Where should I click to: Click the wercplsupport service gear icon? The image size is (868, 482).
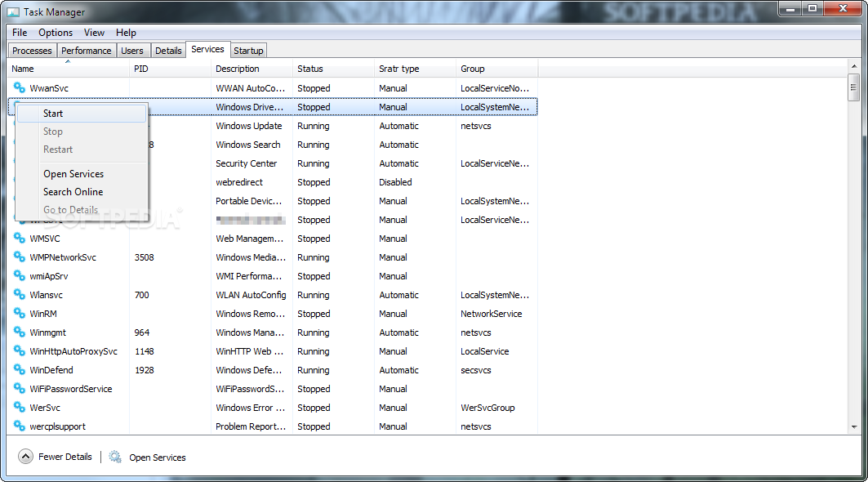point(20,426)
